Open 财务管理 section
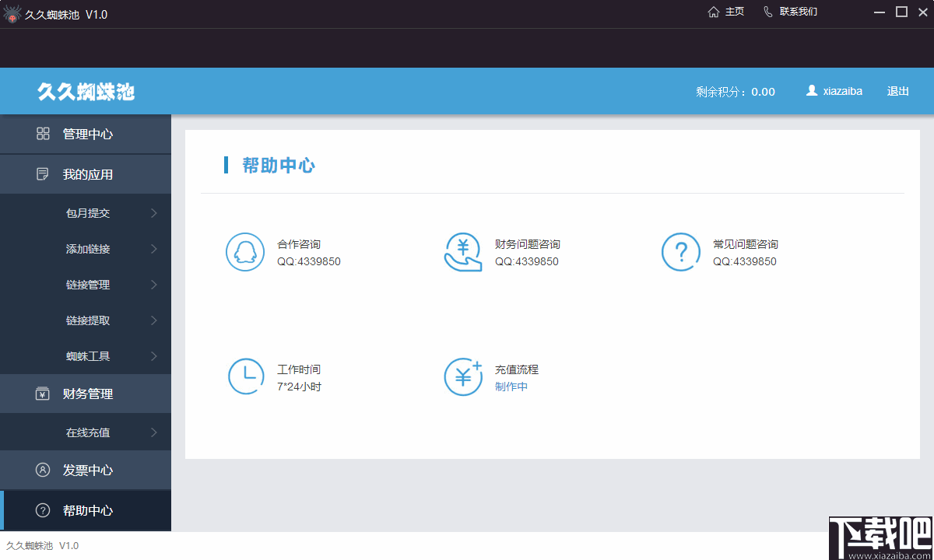 (86, 394)
